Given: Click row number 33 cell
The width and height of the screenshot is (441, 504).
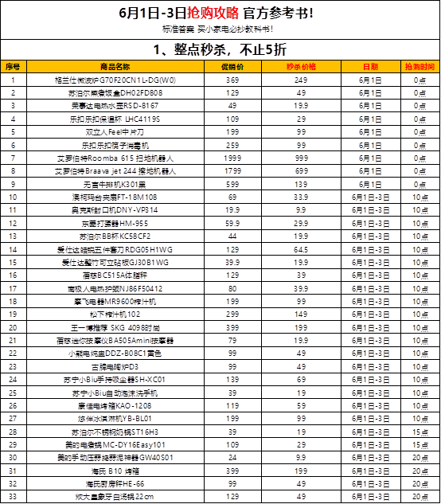Looking at the screenshot, I should (x=13, y=497).
